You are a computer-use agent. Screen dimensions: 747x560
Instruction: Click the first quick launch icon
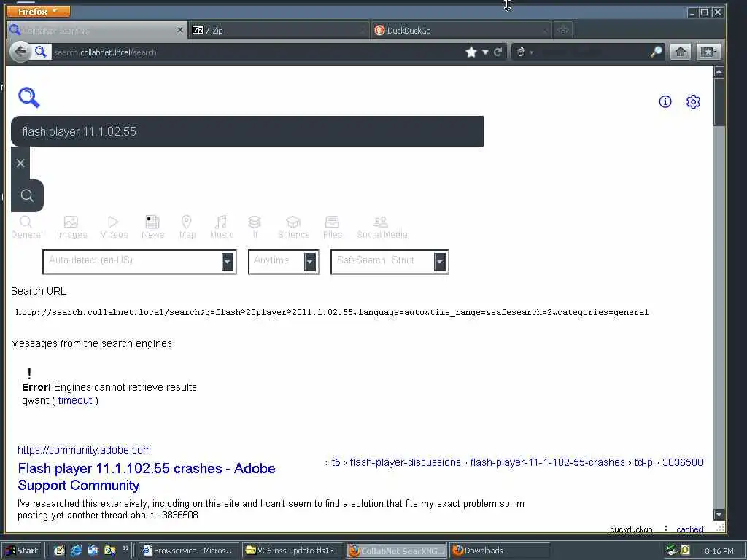click(x=59, y=551)
